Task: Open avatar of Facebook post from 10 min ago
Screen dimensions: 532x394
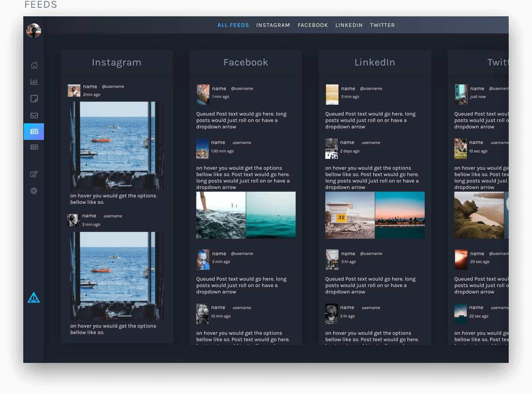Action: (202, 314)
